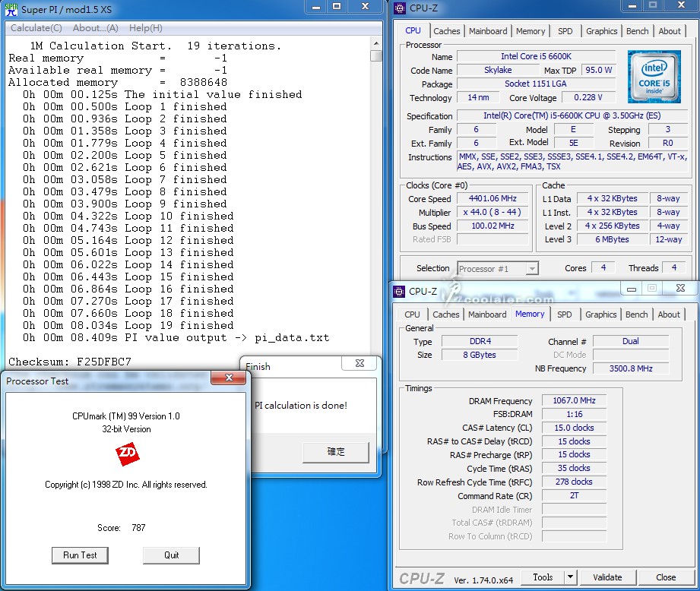Click the Command Rate value 2T
The height and width of the screenshot is (591, 700).
(x=574, y=495)
